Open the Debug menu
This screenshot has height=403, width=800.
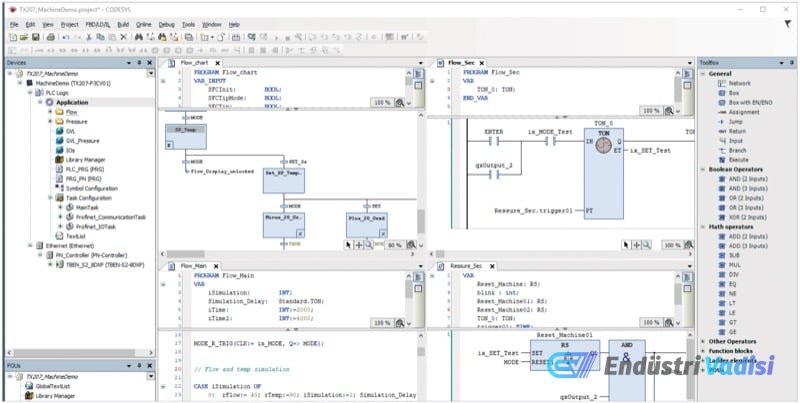click(166, 23)
